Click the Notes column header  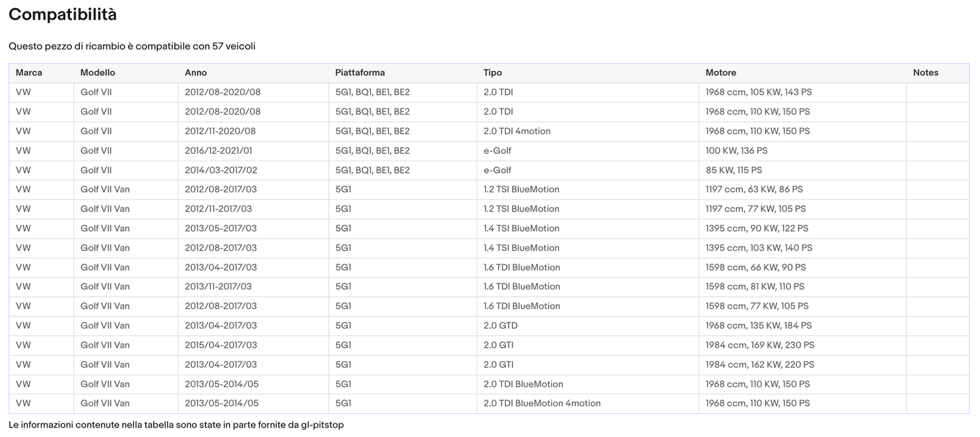(925, 72)
